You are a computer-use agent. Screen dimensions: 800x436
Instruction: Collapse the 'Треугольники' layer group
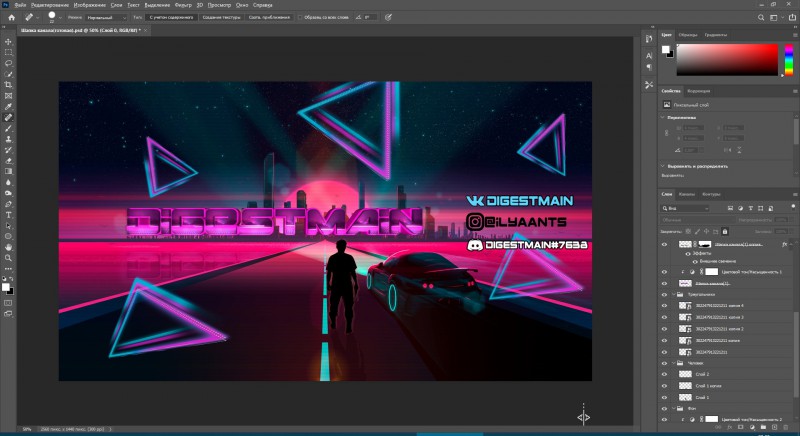tap(673, 295)
